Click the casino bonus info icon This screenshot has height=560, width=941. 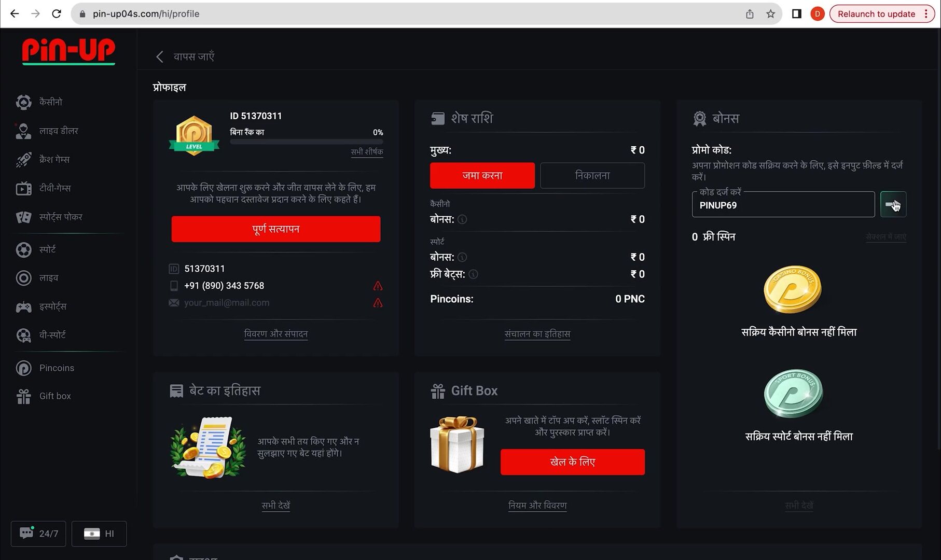pos(462,219)
